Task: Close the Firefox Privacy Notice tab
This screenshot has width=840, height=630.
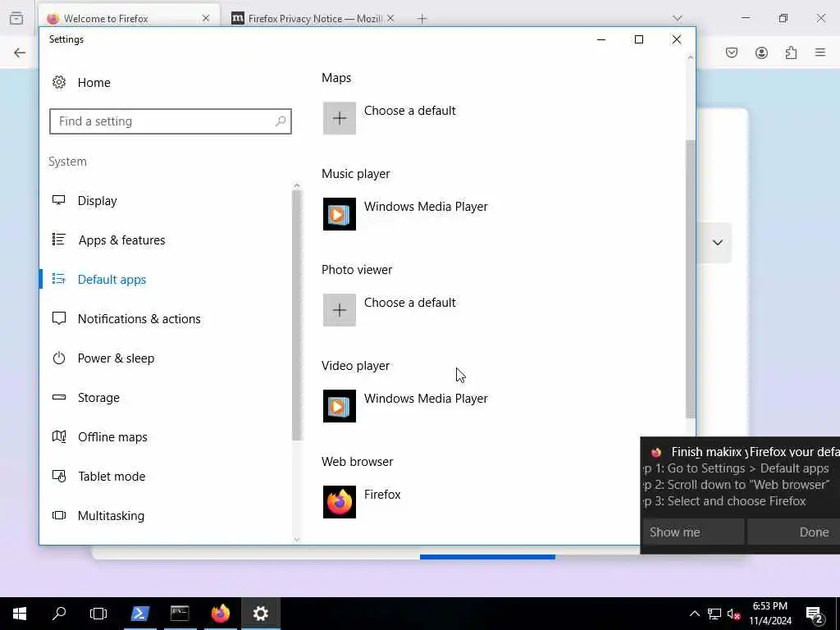Action: pos(390,18)
